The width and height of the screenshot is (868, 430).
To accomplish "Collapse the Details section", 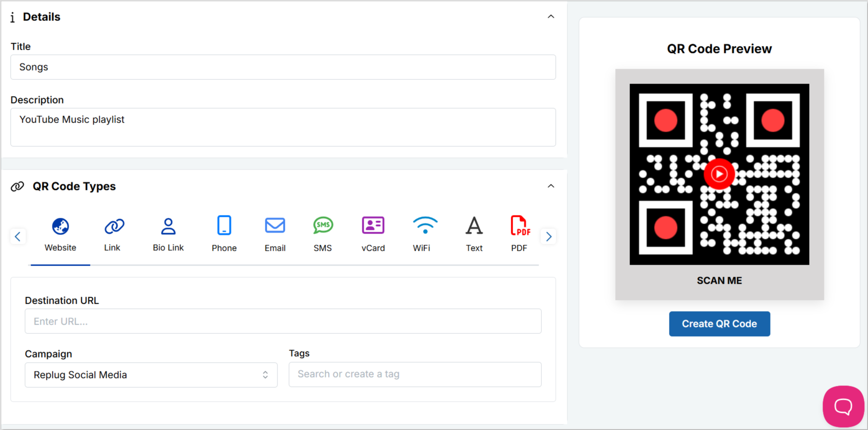I will click(x=551, y=17).
